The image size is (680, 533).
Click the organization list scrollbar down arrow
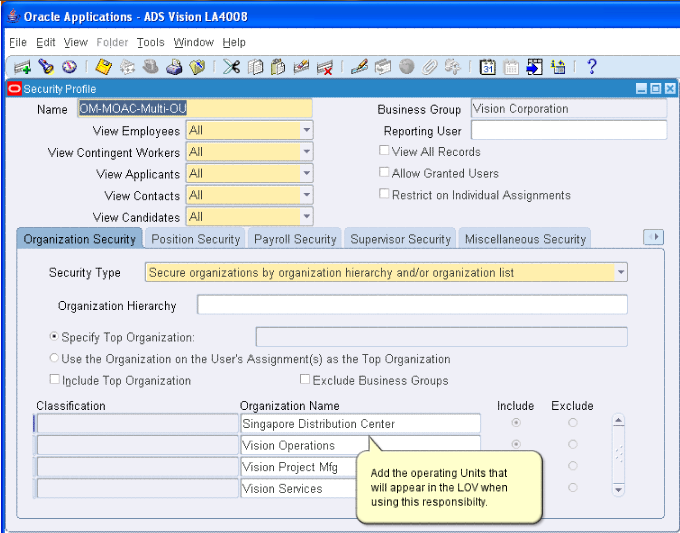pyautogui.click(x=618, y=490)
